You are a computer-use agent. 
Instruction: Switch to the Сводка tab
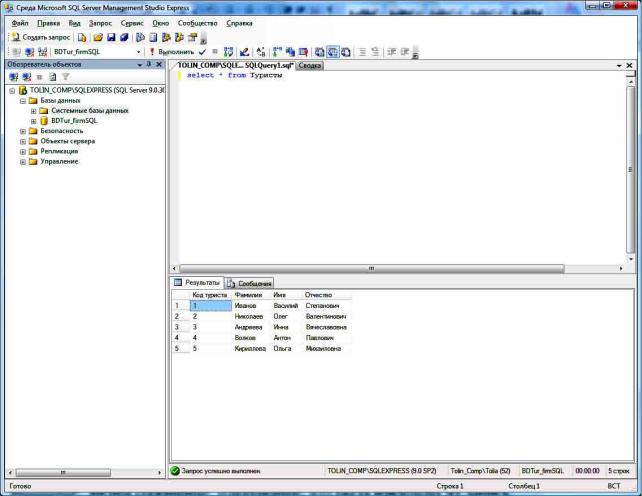coord(310,66)
